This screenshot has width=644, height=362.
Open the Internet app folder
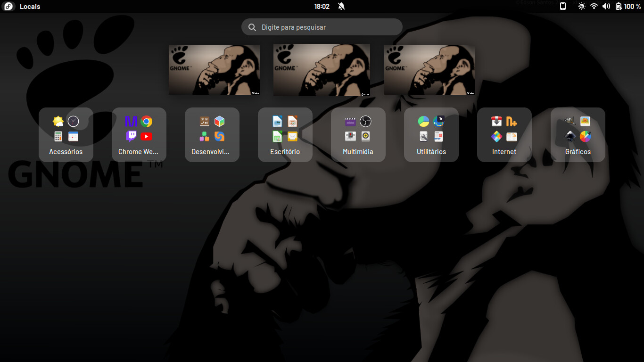click(x=504, y=135)
